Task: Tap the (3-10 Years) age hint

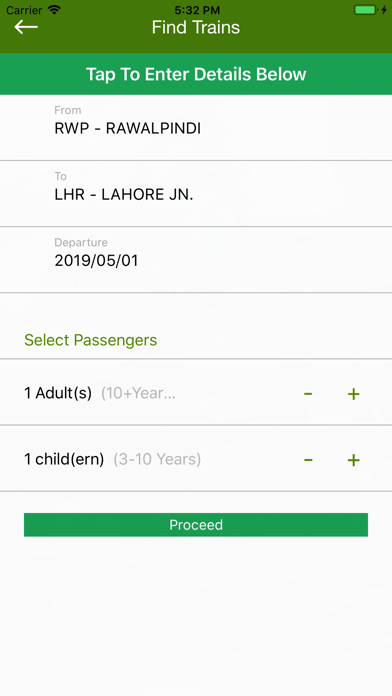Action: (x=157, y=459)
